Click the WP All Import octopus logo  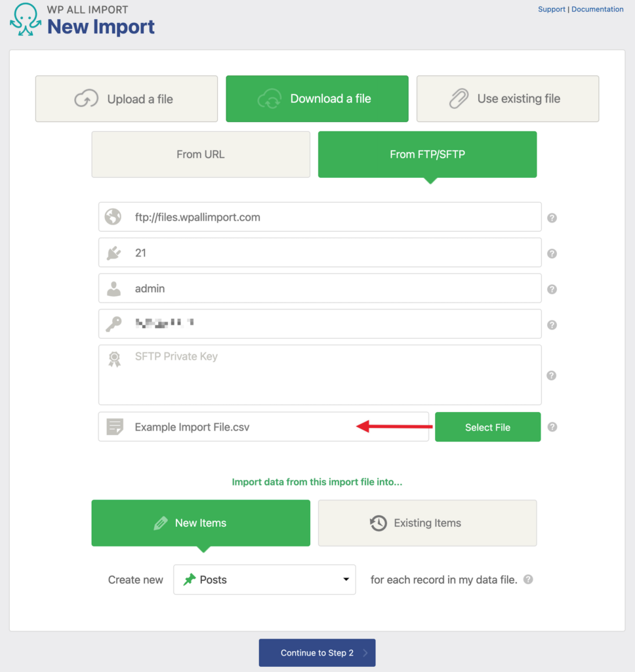pos(25,20)
